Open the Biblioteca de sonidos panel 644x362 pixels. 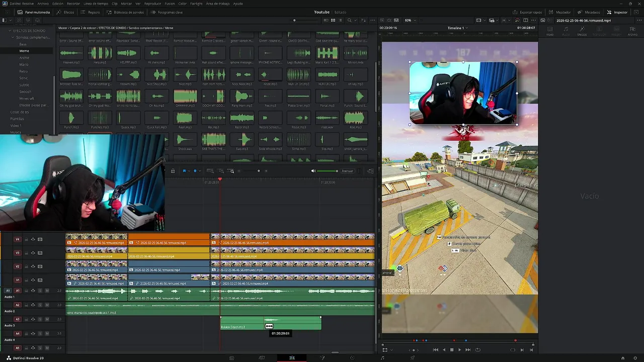click(x=125, y=12)
